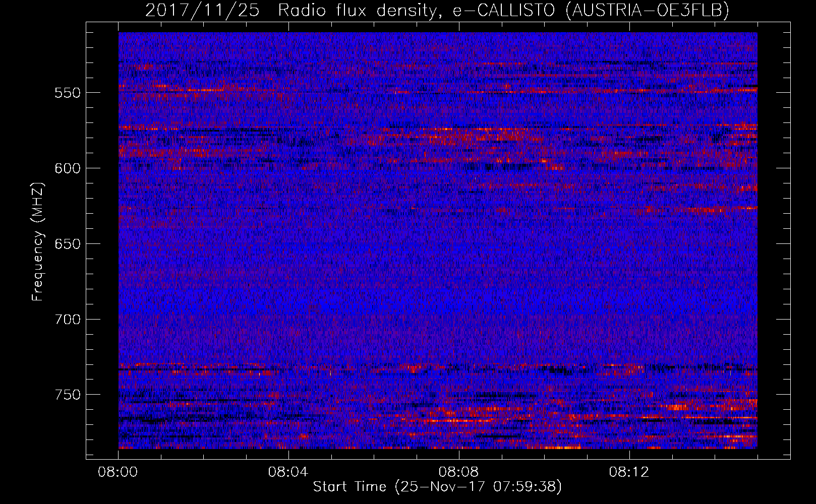Image resolution: width=816 pixels, height=504 pixels.
Task: Click the 'Start Time (25-Nov-17 07:59:38)' label
Action: (437, 487)
